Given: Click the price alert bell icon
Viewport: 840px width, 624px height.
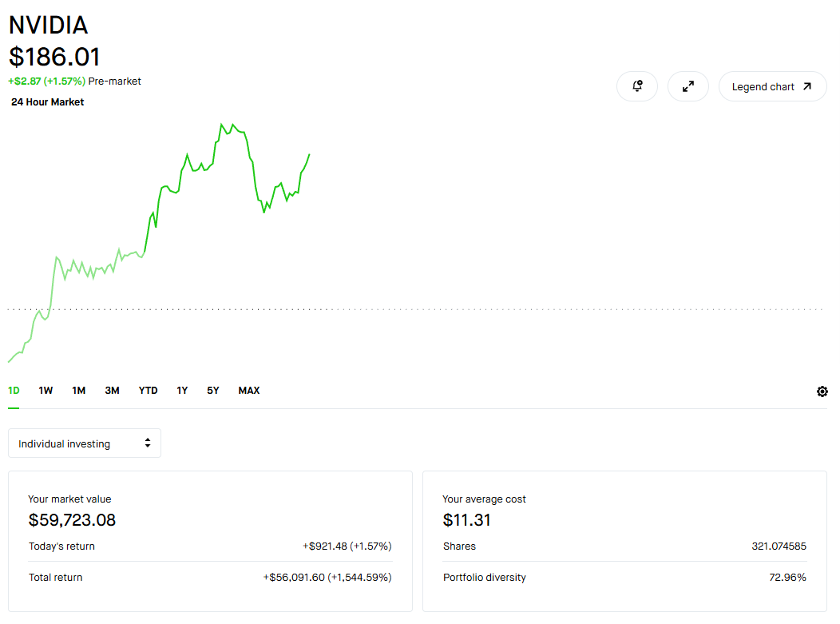Looking at the screenshot, I should (637, 86).
